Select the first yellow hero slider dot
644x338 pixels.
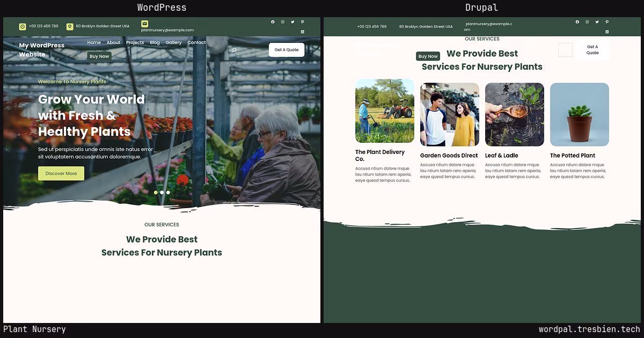tap(156, 192)
